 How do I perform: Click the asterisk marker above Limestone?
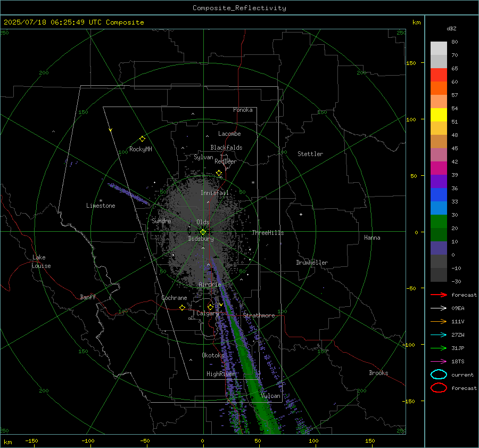point(101,201)
